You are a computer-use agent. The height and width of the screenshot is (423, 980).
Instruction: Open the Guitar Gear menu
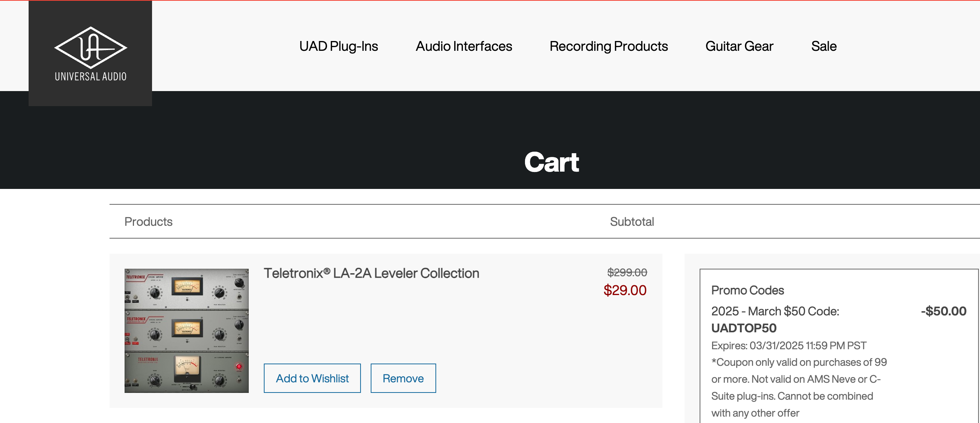click(739, 46)
